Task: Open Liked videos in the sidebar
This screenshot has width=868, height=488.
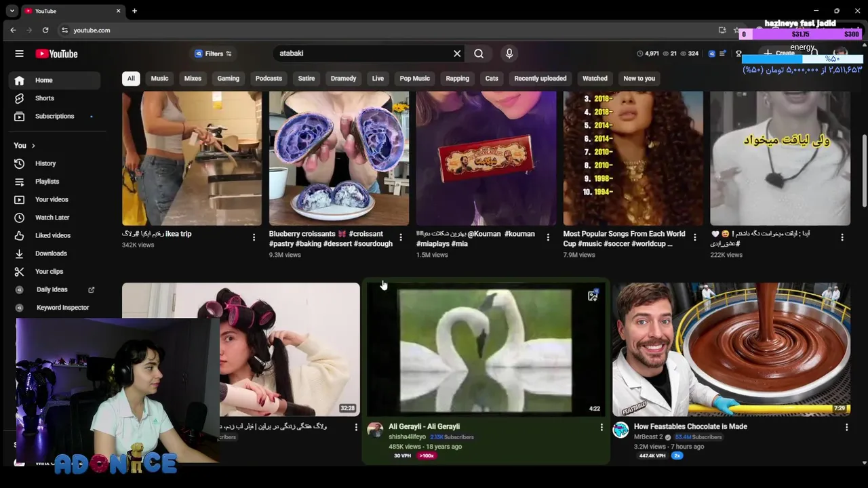Action: (54, 235)
